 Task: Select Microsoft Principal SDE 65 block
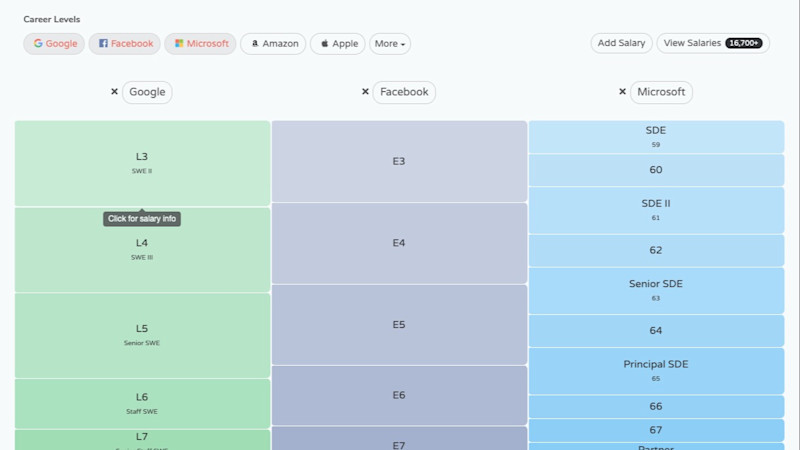click(657, 371)
